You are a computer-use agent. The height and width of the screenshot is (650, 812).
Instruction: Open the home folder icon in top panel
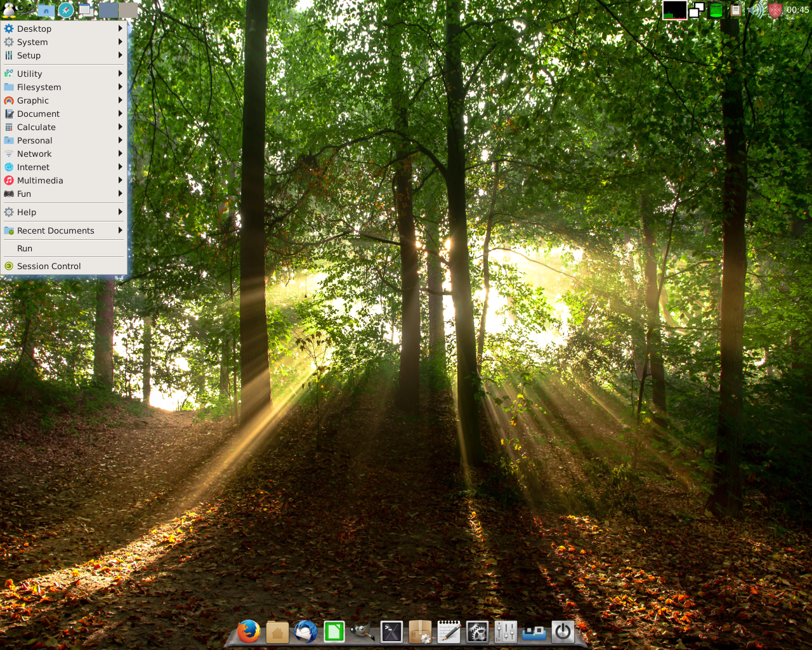[x=46, y=10]
